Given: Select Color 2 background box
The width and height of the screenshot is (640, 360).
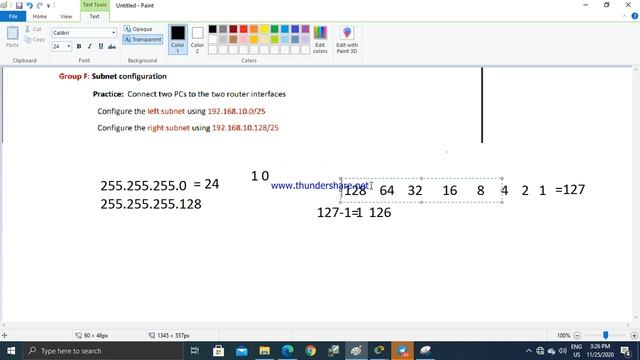Looking at the screenshot, I should pyautogui.click(x=197, y=39).
